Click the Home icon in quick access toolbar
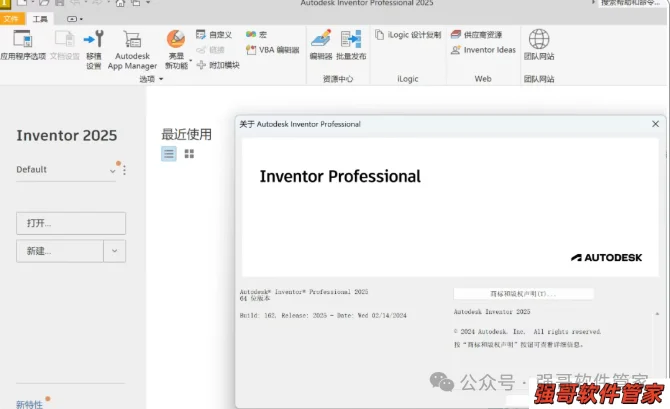This screenshot has height=409, width=670. (x=120, y=3)
